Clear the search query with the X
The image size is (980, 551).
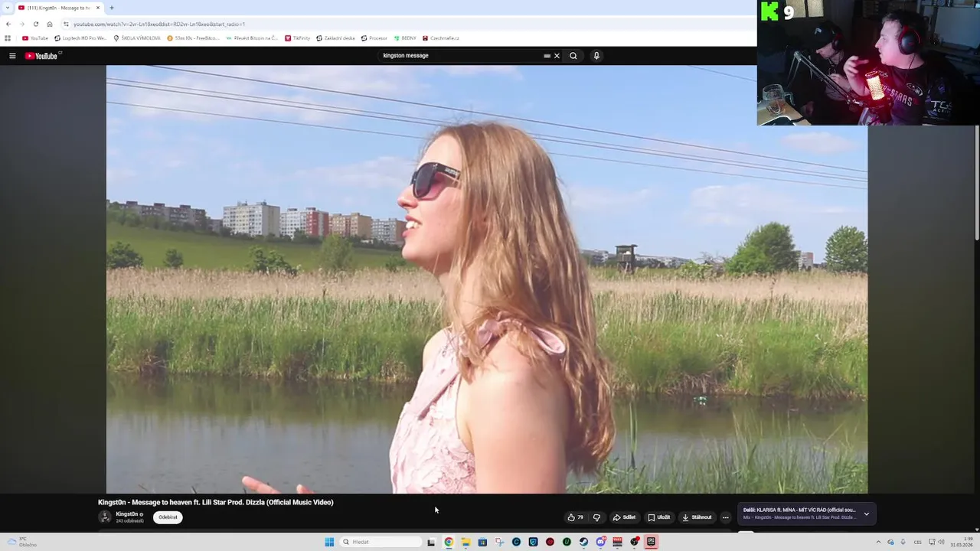557,56
